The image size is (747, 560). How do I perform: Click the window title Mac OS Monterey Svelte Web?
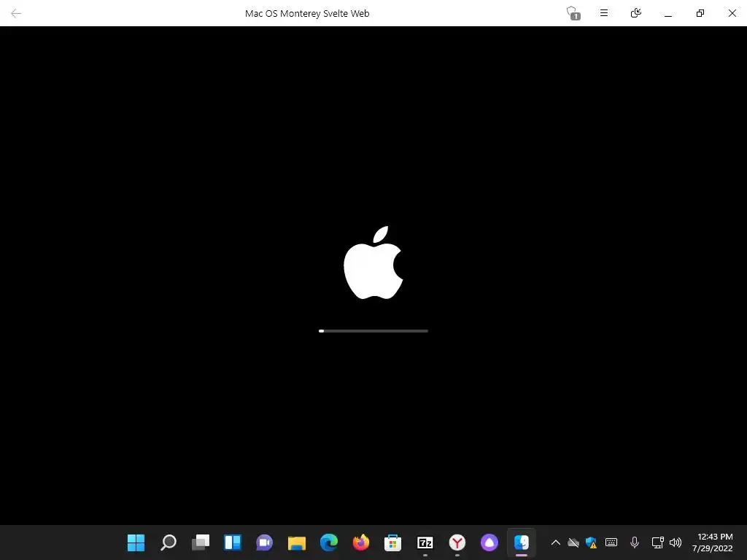[307, 13]
